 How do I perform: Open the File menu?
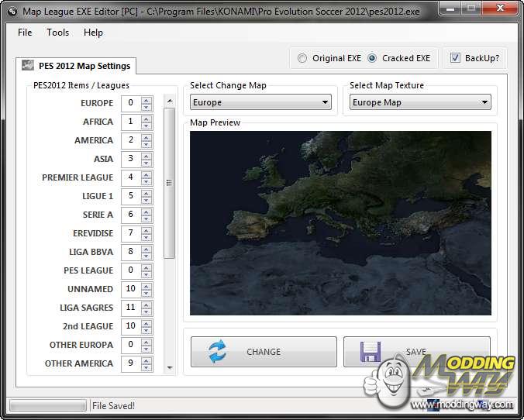click(x=25, y=33)
